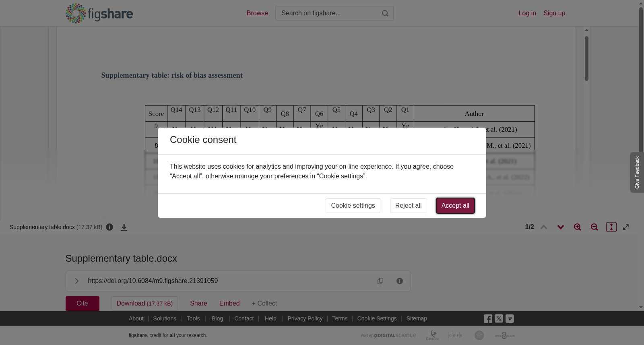Click the Supplementary table.docx title heading
The image size is (644, 345).
(x=121, y=258)
